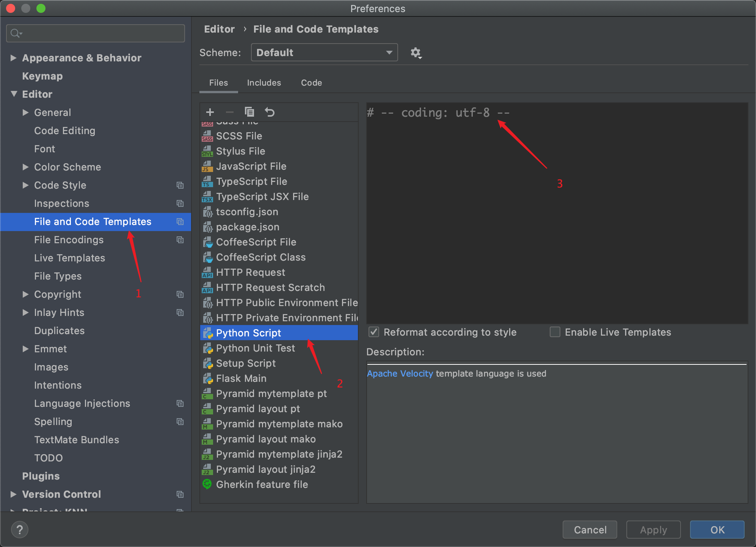The width and height of the screenshot is (756, 547).
Task: Select the CoffeeScript Class template
Action: click(260, 257)
